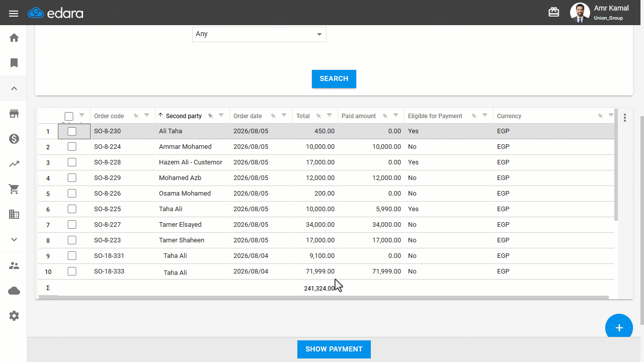Open the settings gear sidebar icon
This screenshot has height=362, width=644.
click(x=14, y=316)
